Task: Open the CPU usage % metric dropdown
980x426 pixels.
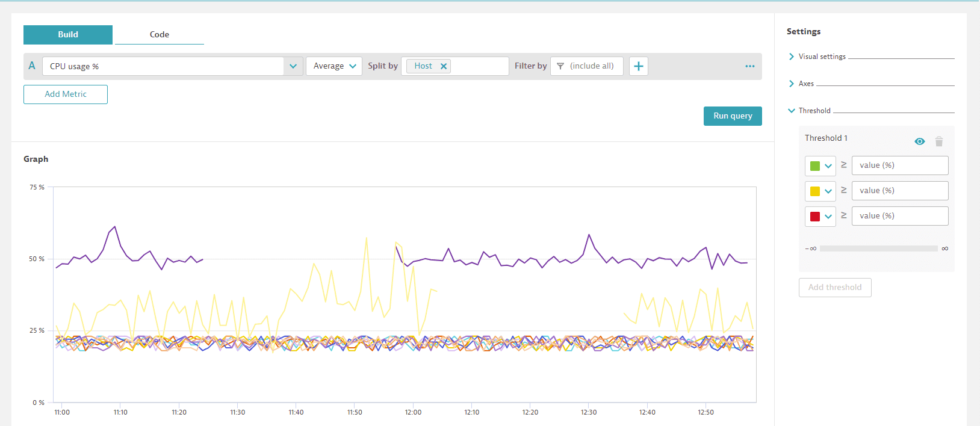Action: pos(293,66)
